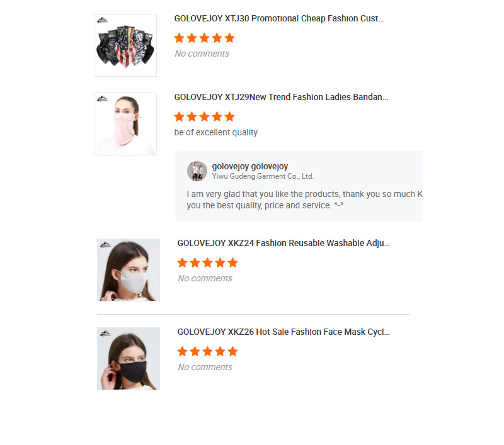504x445 pixels.
Task: Click the star rating for XTJ30 product
Action: tap(204, 38)
